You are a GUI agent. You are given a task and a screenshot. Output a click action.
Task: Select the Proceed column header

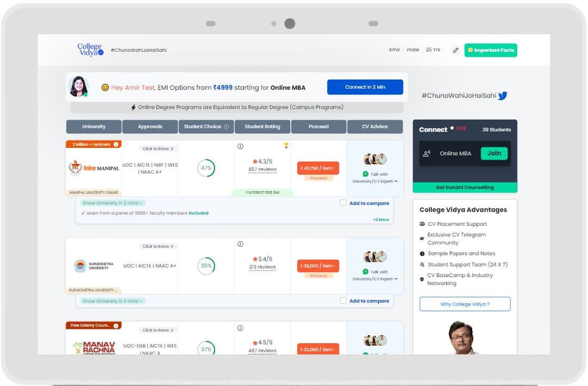pyautogui.click(x=318, y=126)
